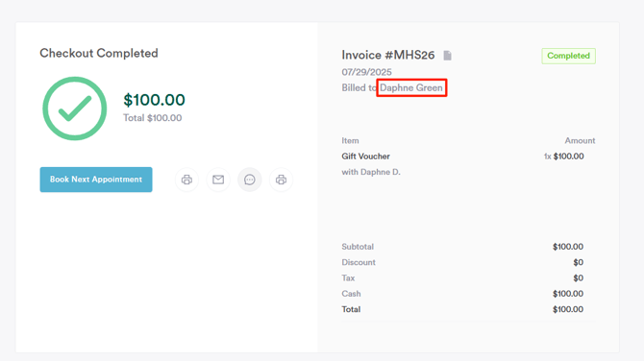Open the document icon next to Invoice #MHS26
644x361 pixels.
pos(448,56)
